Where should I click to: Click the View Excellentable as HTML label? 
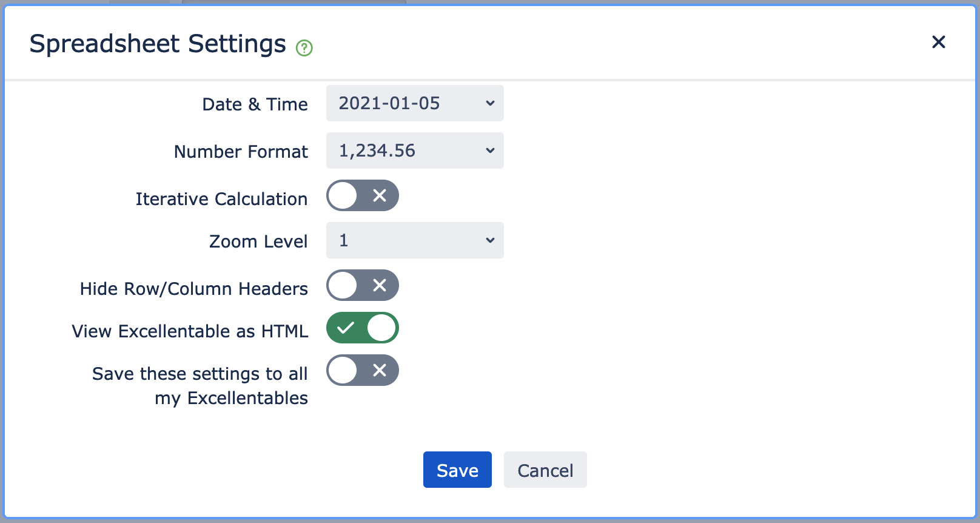[190, 331]
